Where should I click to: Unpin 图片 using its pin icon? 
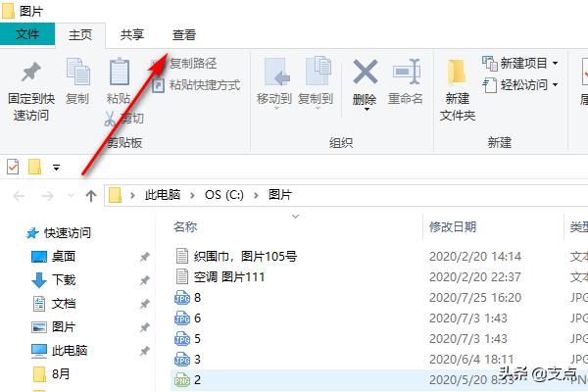(145, 327)
